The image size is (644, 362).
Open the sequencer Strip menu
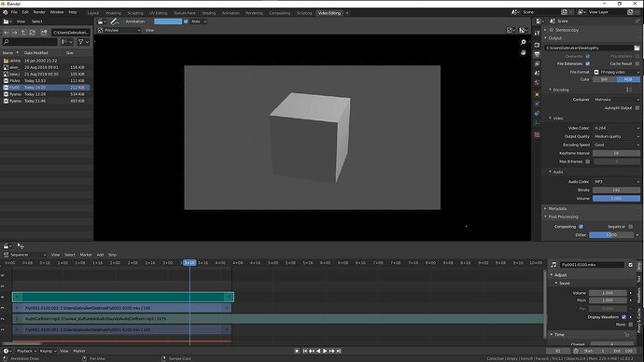tap(112, 255)
